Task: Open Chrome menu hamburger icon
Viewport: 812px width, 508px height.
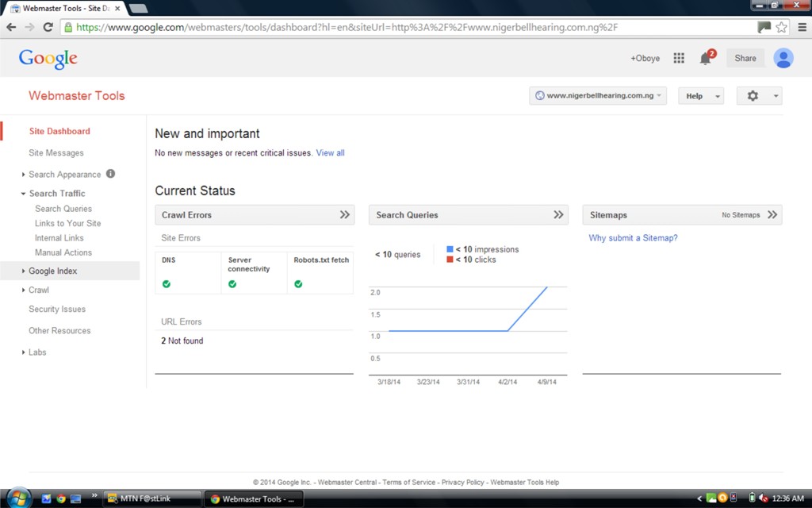Action: [x=802, y=28]
